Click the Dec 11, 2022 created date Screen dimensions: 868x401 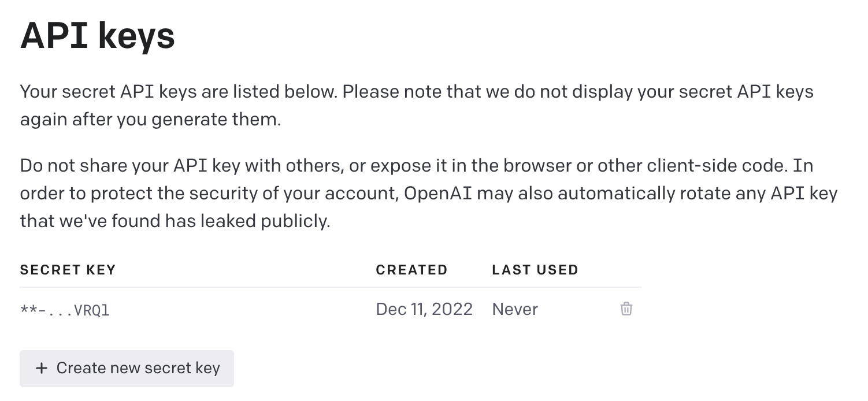coord(424,309)
